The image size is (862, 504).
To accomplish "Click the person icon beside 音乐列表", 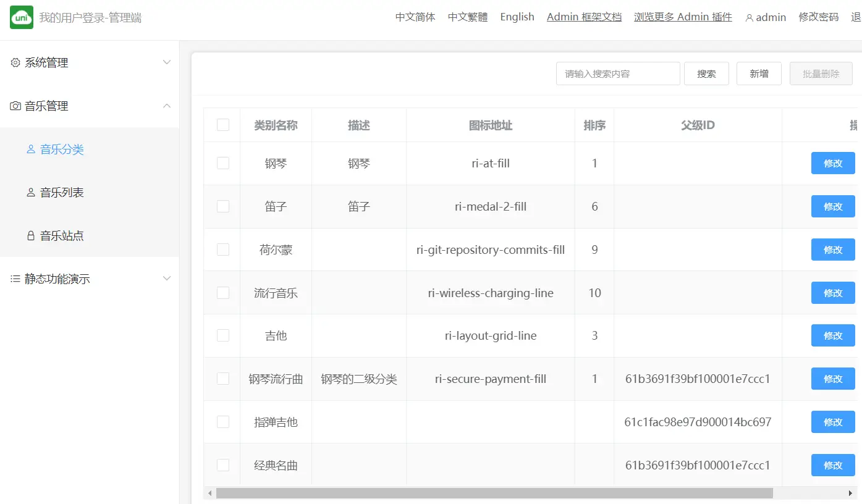I will 31,193.
